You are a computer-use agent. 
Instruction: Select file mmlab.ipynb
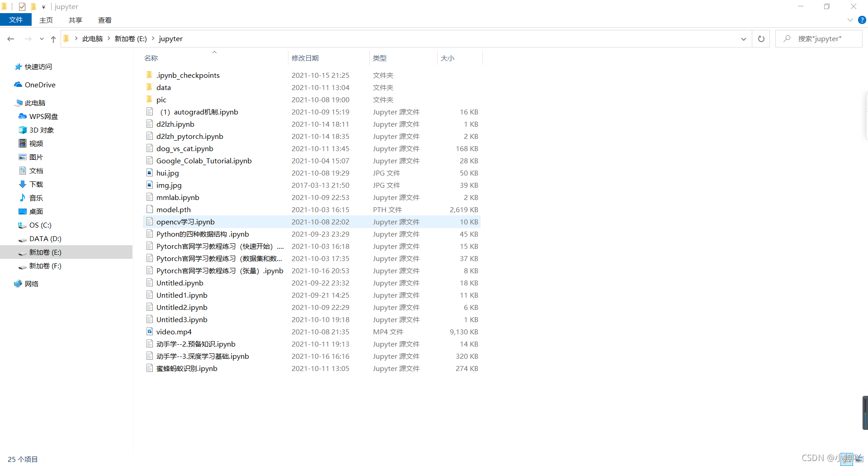point(178,197)
